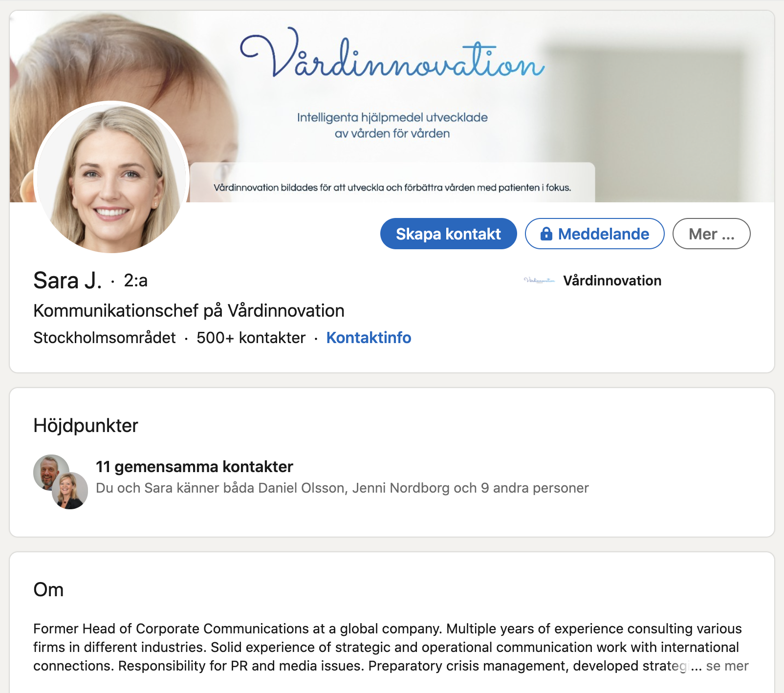
Task: Open the Meddelande message button
Action: click(594, 234)
